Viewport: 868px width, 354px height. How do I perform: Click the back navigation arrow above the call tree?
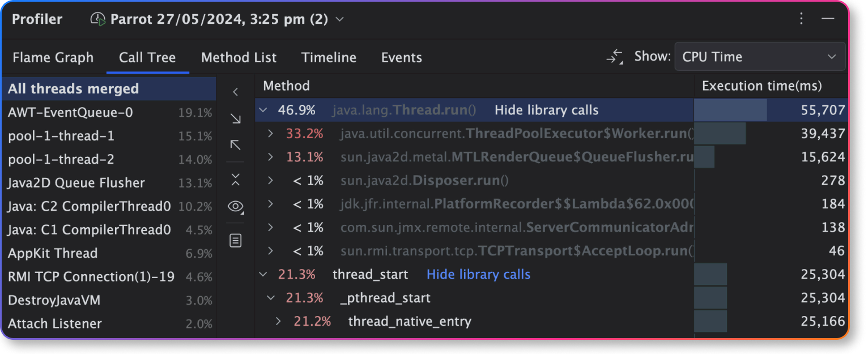(235, 91)
